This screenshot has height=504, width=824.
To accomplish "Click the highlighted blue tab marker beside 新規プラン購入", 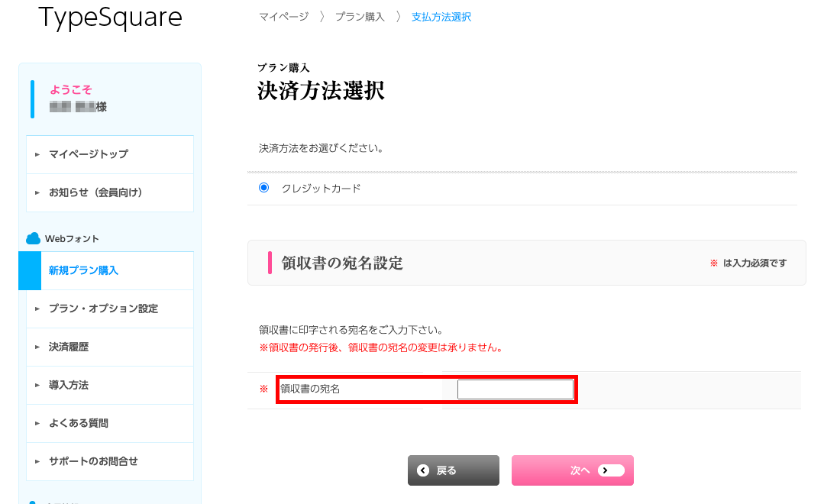I will 28,270.
